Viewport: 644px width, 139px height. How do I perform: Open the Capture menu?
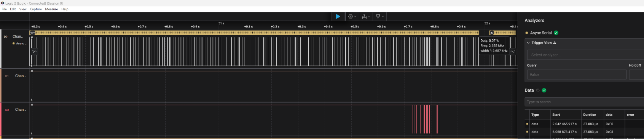(x=36, y=9)
